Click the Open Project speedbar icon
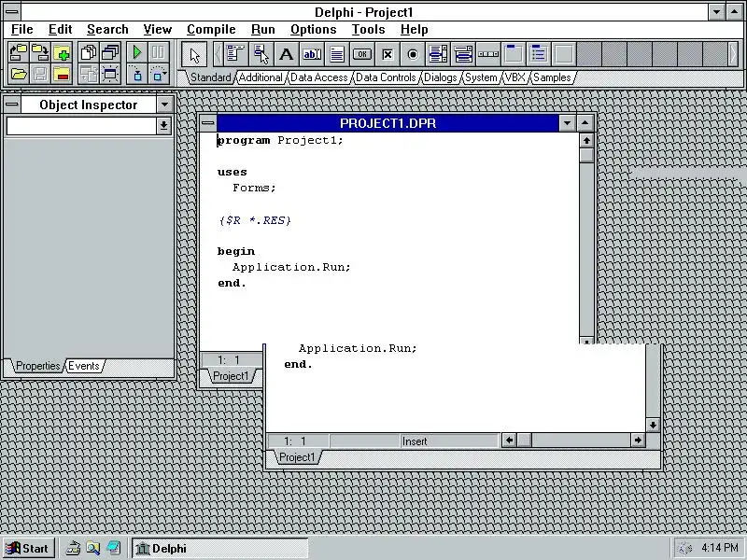Screen dimensions: 747x560 click(18, 52)
